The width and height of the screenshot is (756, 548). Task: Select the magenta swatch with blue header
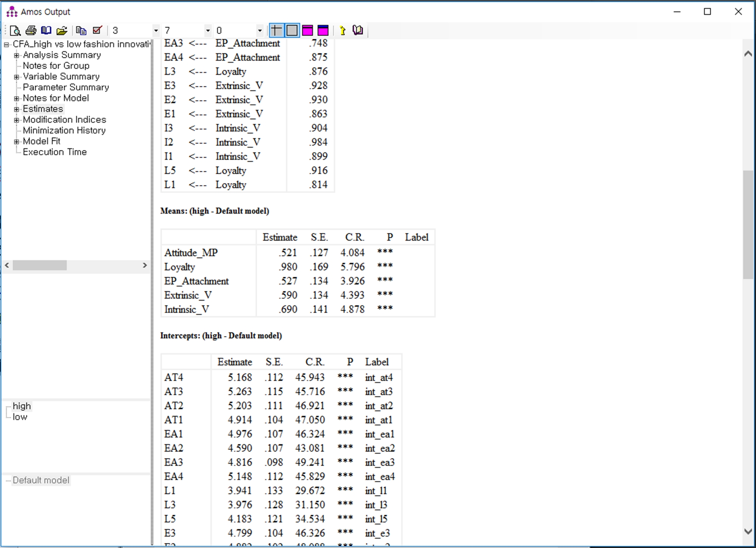click(x=323, y=31)
